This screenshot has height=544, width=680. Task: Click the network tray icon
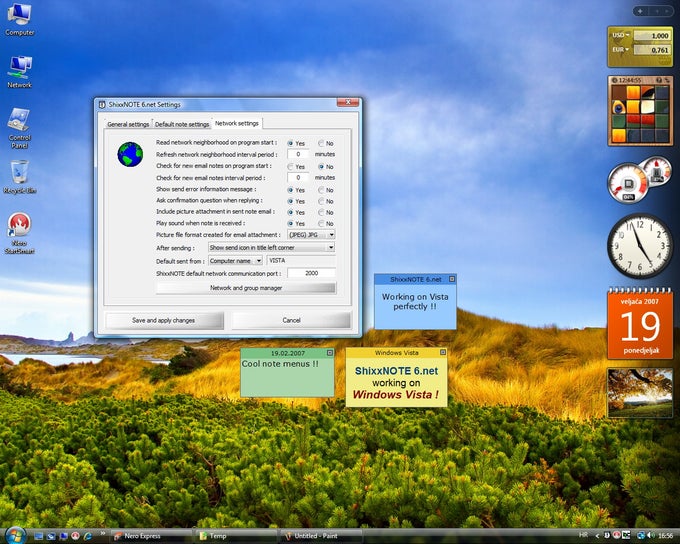click(641, 536)
